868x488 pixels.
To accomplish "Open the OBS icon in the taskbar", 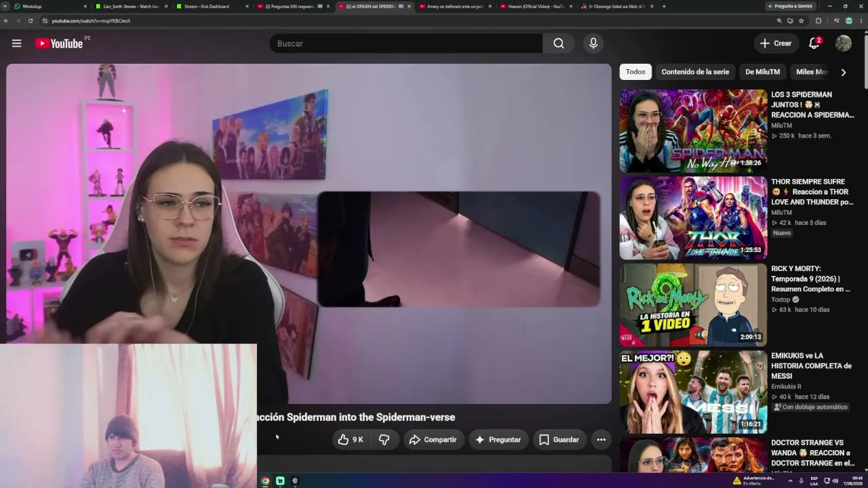I will click(x=295, y=481).
